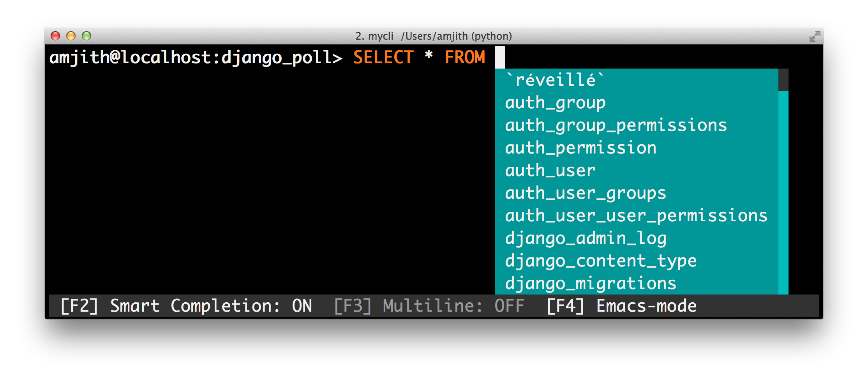Click the FROM keyword in the query
868x381 pixels.
[x=465, y=57]
